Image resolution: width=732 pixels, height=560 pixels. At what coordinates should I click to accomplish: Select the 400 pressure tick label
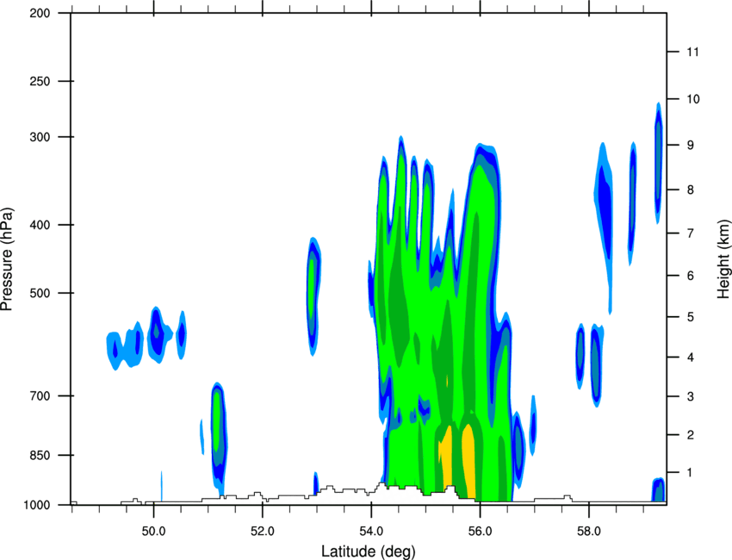[40, 225]
